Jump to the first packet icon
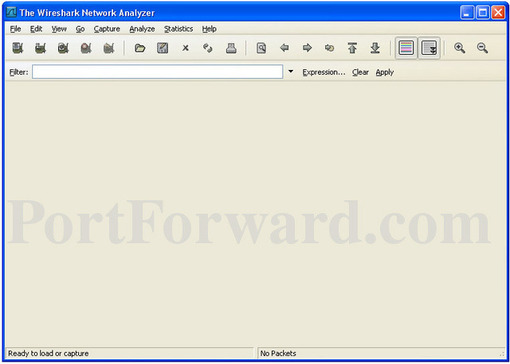Viewport: 510px width, 364px height. tap(352, 48)
